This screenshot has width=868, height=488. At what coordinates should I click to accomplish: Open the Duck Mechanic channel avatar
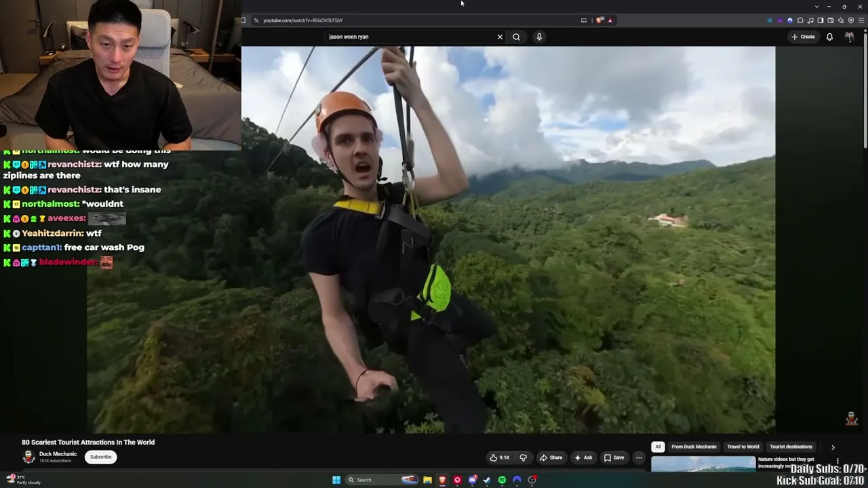click(x=28, y=457)
